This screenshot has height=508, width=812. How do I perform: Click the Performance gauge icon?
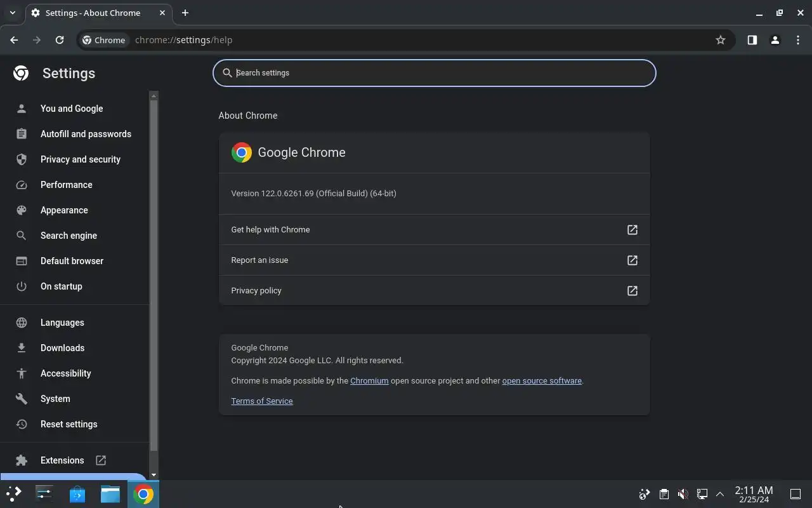pyautogui.click(x=22, y=185)
